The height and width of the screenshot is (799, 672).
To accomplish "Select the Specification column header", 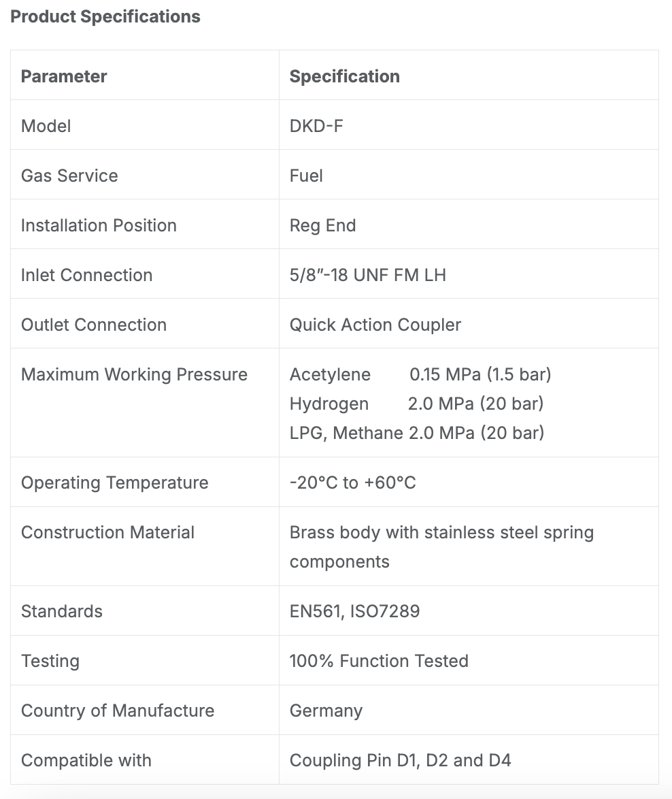I will [345, 76].
